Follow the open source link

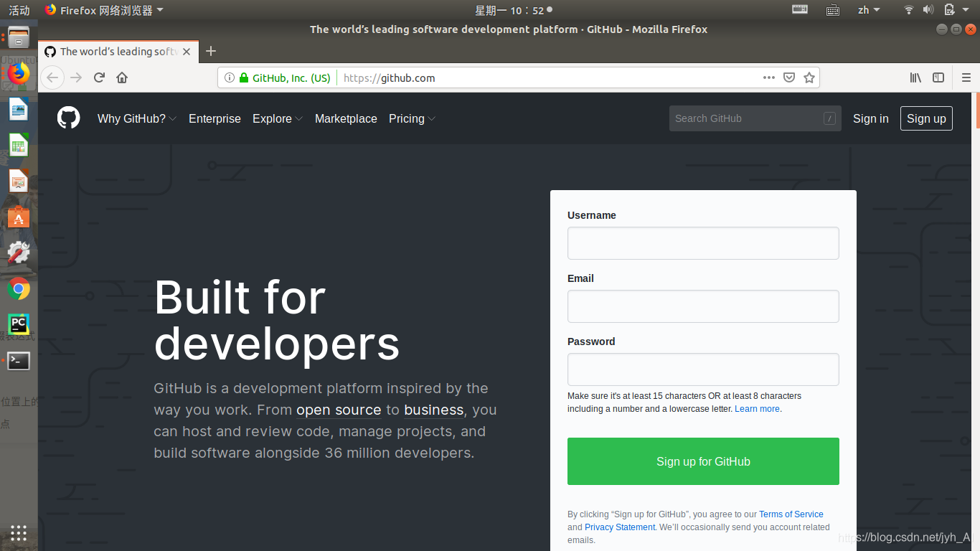tap(339, 410)
